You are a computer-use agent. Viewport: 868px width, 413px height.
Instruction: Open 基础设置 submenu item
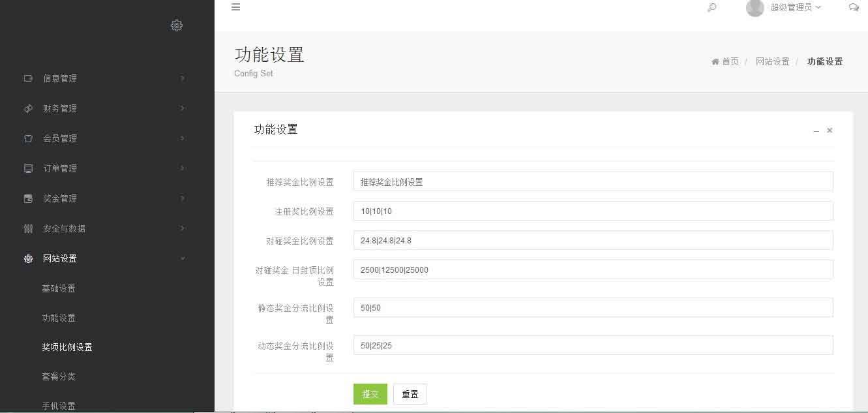59,288
